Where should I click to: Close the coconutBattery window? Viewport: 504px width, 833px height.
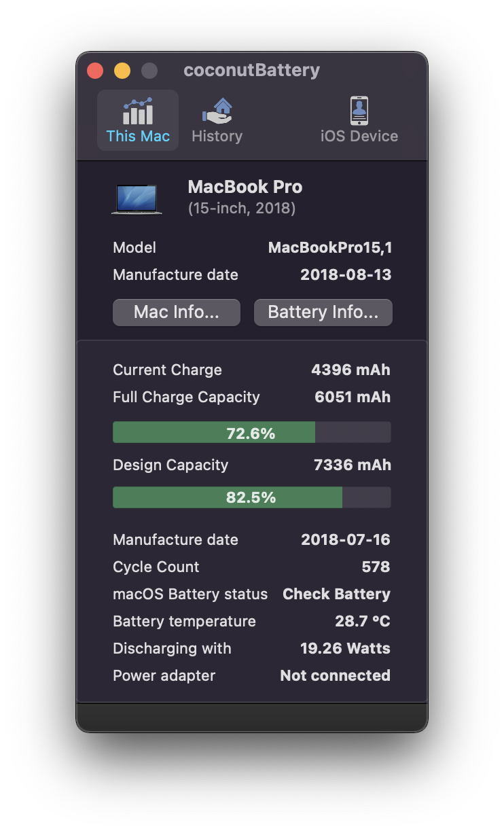pyautogui.click(x=95, y=71)
